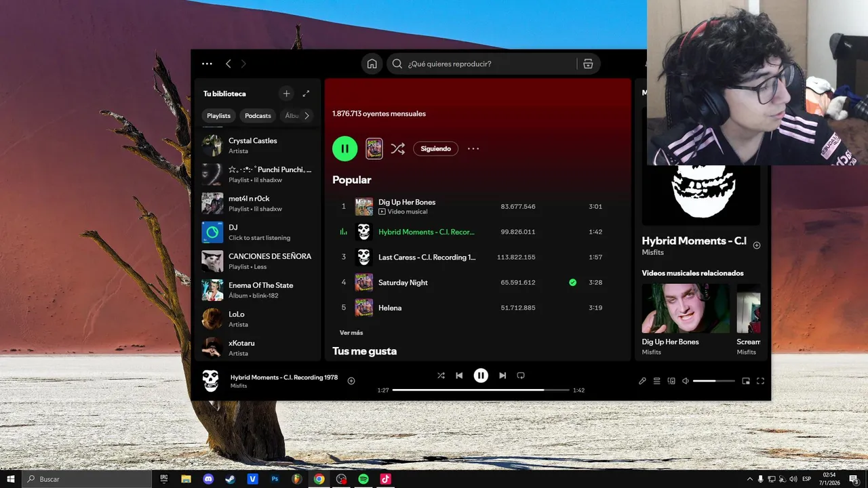Click the album thumbnail beside the green button
868x488 pixels.
[374, 148]
